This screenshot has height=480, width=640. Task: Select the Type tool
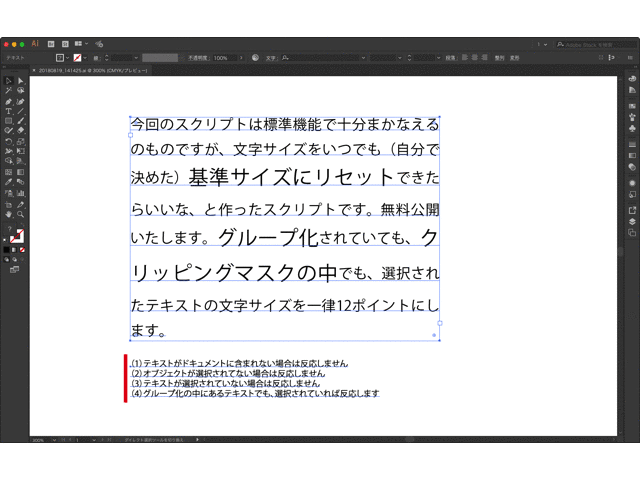pyautogui.click(x=8, y=111)
